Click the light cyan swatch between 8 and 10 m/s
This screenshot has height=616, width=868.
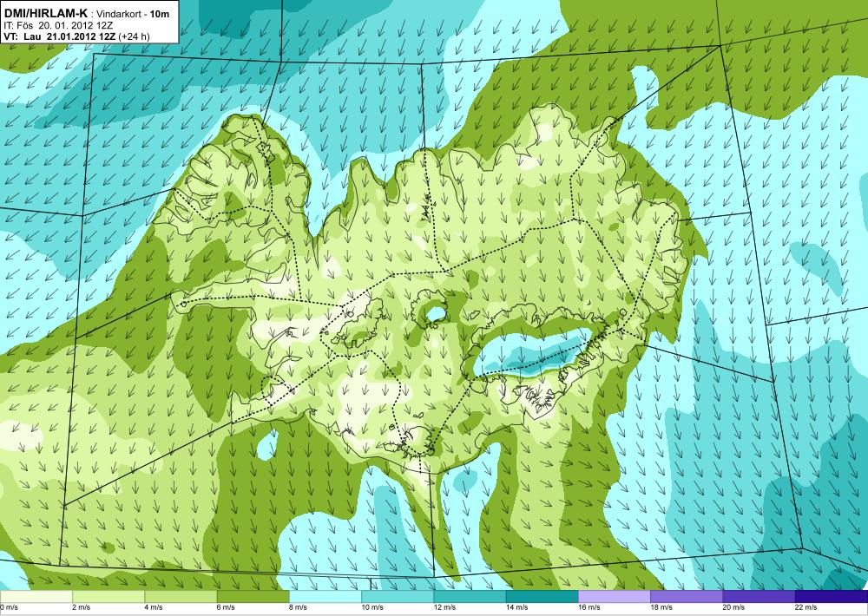tap(325, 597)
